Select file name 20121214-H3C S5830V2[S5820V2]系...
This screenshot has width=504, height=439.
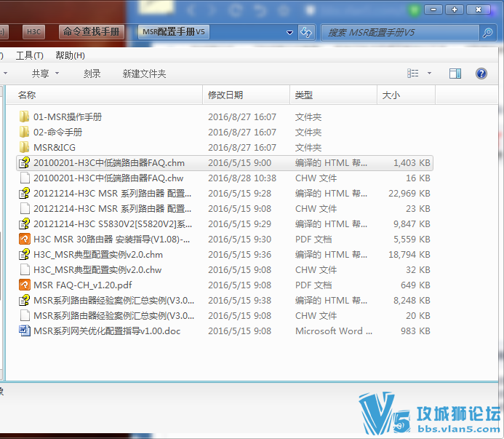pos(113,224)
